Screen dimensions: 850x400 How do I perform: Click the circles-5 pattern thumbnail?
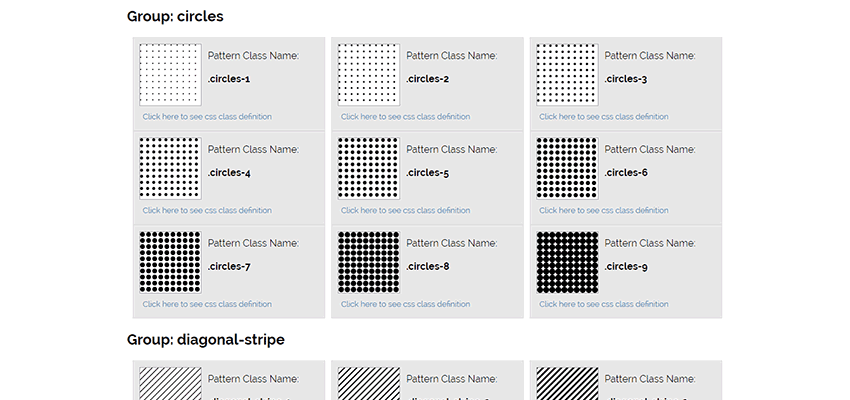point(369,169)
